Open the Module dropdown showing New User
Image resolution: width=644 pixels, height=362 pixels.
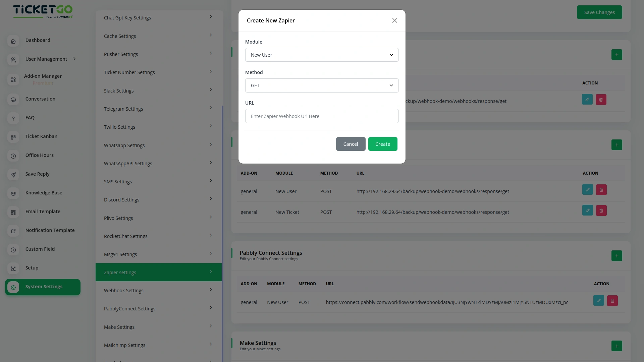pos(322,55)
